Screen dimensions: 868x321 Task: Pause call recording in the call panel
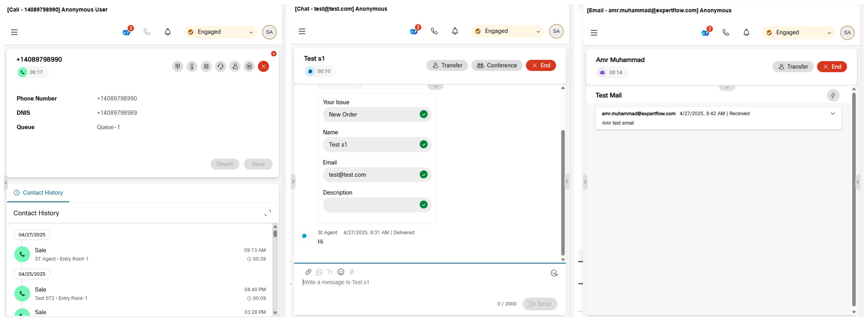pyautogui.click(x=249, y=66)
